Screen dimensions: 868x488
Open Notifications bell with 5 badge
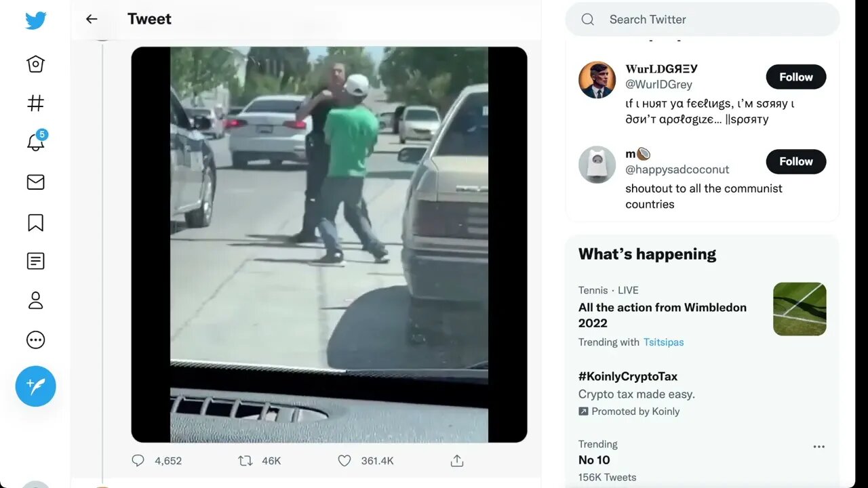tap(36, 141)
